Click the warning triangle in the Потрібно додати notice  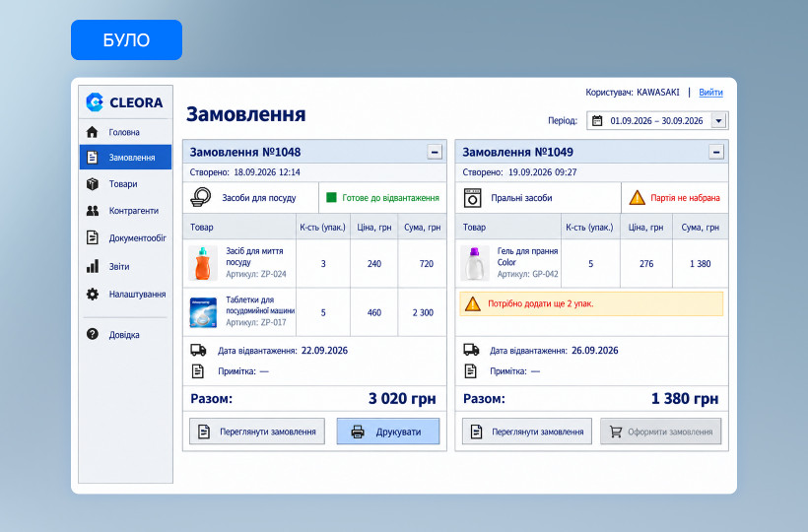coord(473,303)
